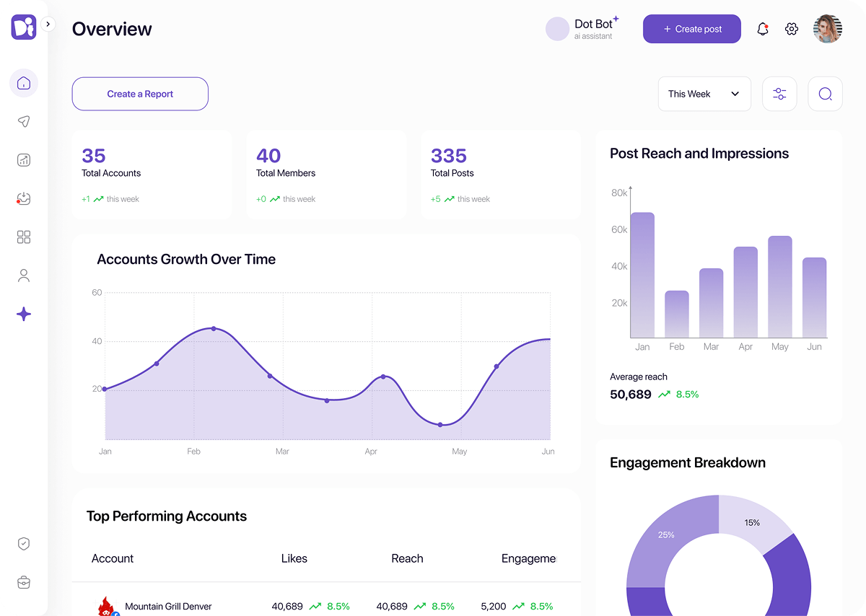
Task: Click the Top Performing Accounts heading
Action: point(167,516)
